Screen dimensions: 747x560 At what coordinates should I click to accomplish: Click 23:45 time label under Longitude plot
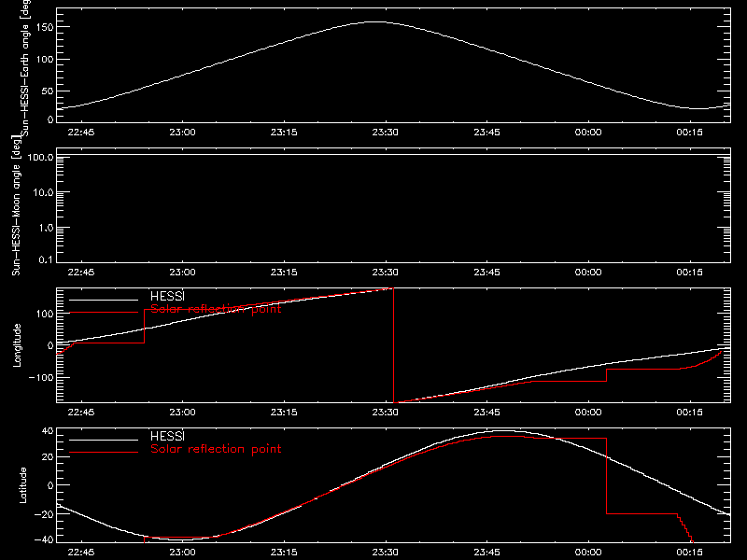(x=486, y=413)
